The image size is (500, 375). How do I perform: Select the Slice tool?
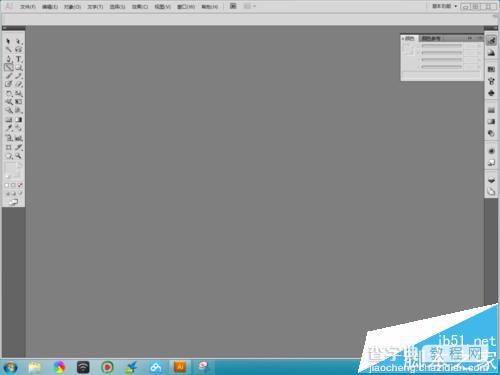click(19, 147)
